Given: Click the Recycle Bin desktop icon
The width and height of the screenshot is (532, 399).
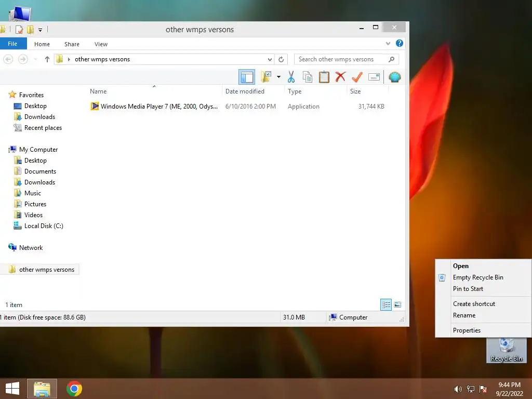Looking at the screenshot, I should click(506, 350).
